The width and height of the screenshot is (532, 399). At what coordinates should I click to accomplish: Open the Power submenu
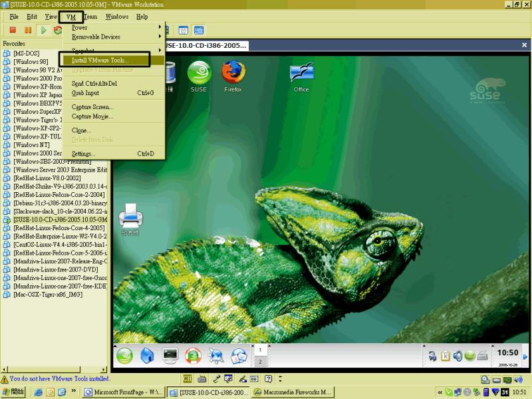[114, 27]
